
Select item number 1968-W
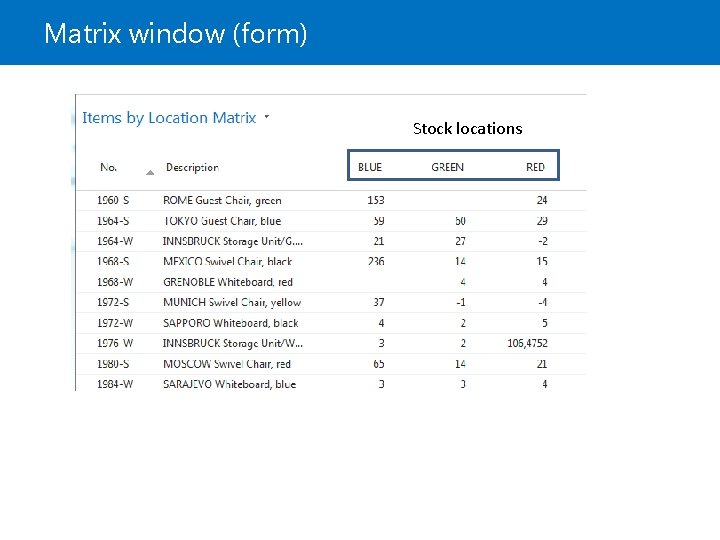coord(115,282)
